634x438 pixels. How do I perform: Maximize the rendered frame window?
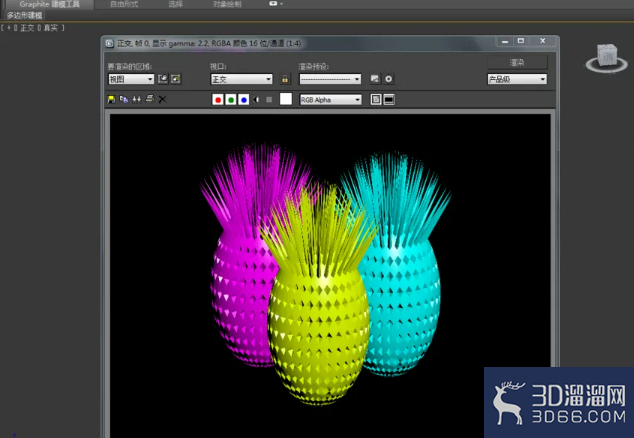[x=521, y=41]
